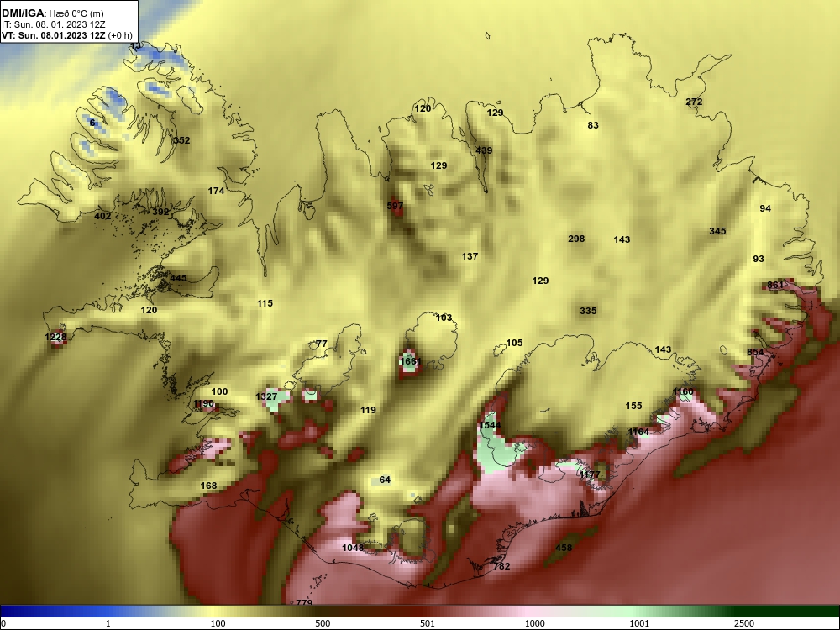The image size is (840, 630).
Task: Click the map value 597
Action: (395, 206)
